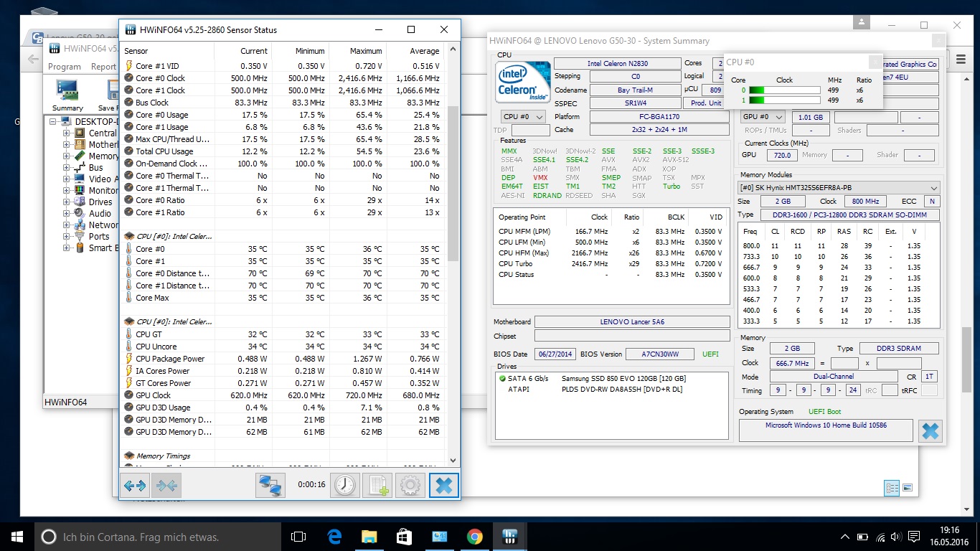Click the Maximum column header
This screenshot has width=980, height=551.
(357, 51)
